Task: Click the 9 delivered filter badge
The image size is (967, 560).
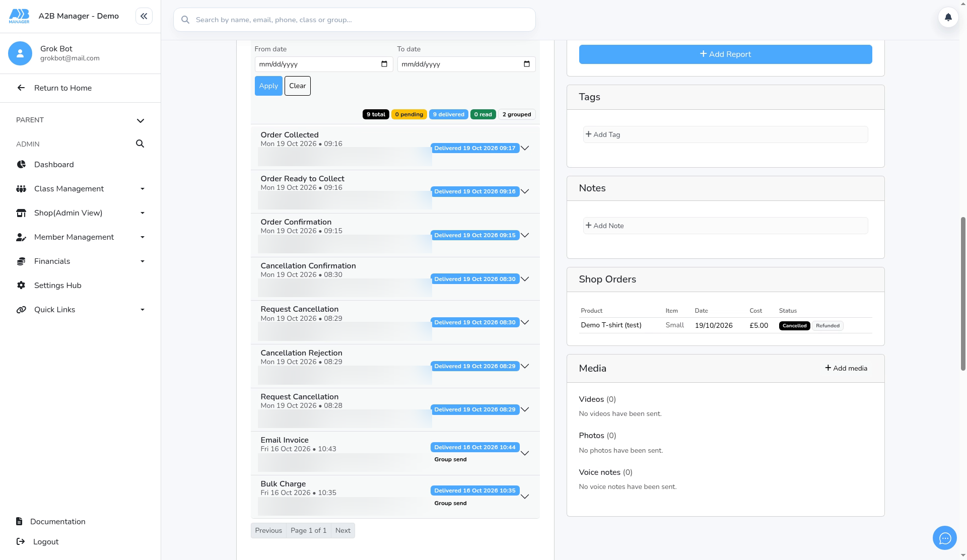Action: (449, 114)
